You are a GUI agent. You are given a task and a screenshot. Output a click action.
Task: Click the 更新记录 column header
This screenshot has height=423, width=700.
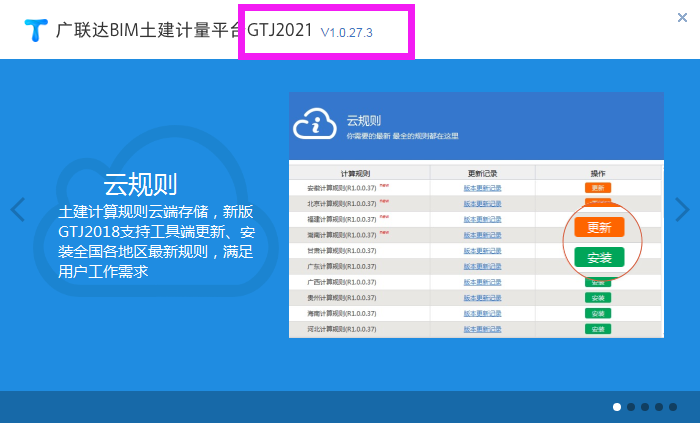482,174
